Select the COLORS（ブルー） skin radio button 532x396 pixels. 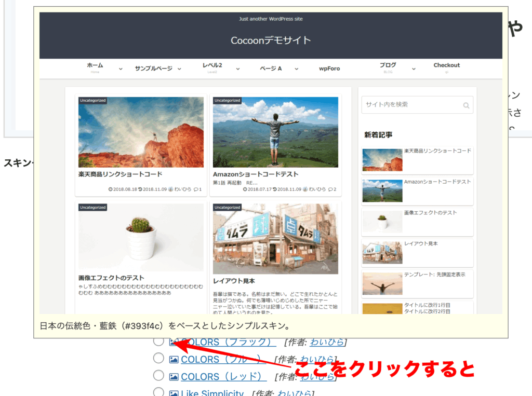(x=158, y=358)
